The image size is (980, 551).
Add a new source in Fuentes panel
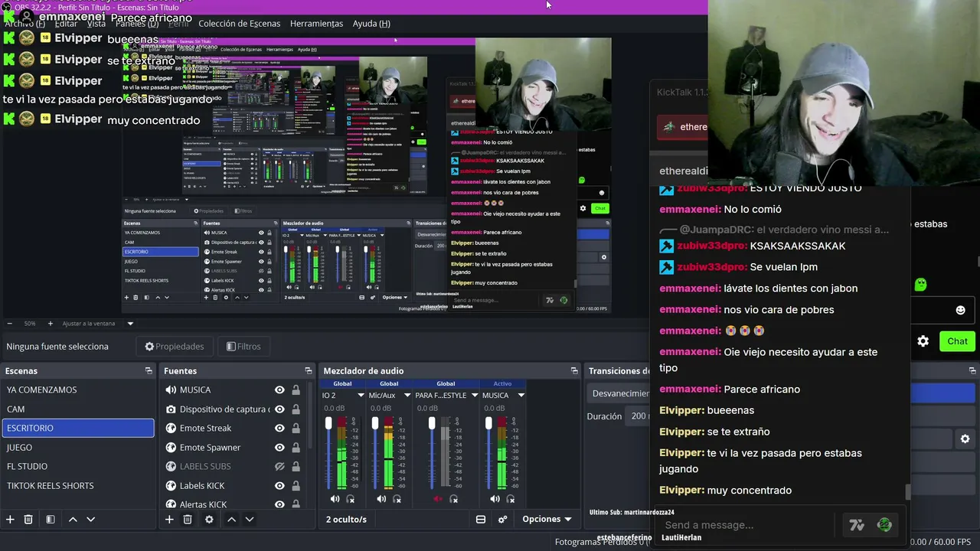click(169, 520)
